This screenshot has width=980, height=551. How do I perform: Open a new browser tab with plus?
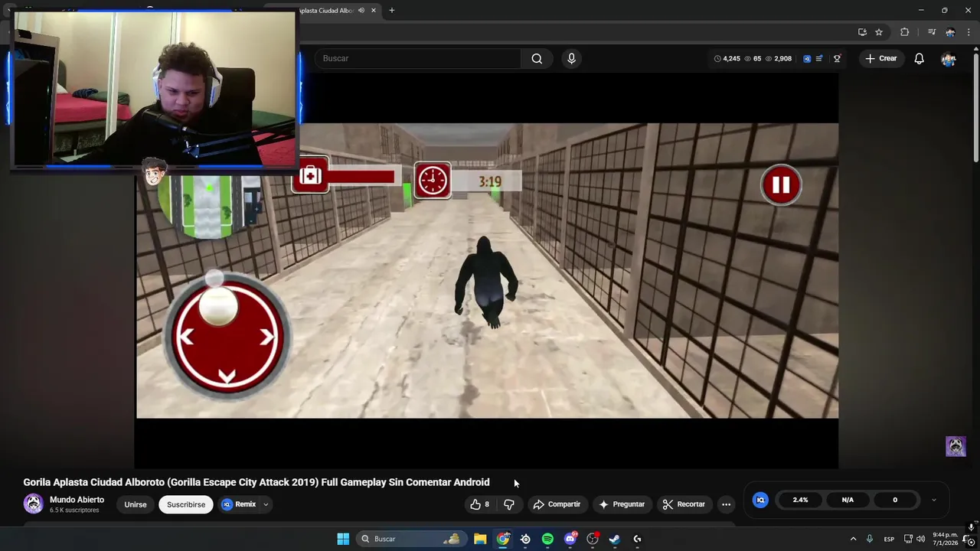(391, 10)
